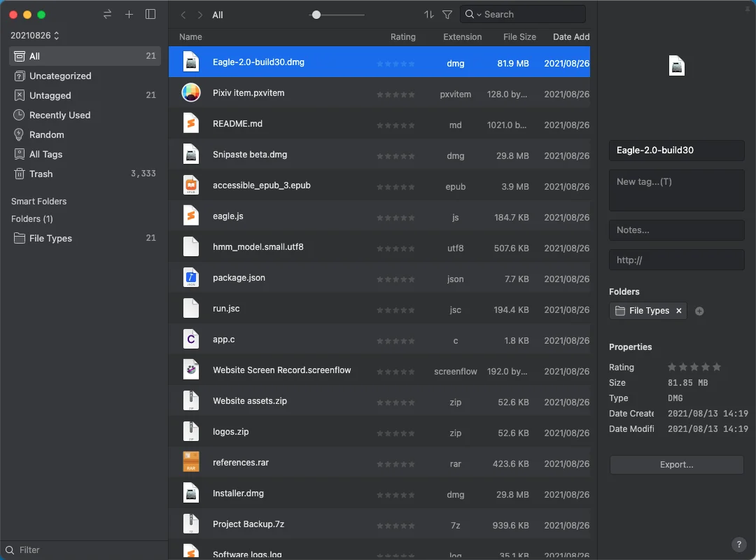The width and height of the screenshot is (756, 560).
Task: Sort by the File Size column header
Action: (519, 37)
